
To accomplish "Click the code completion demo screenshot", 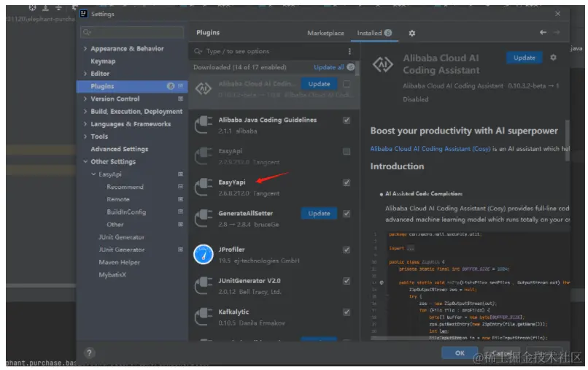I will pos(471,285).
